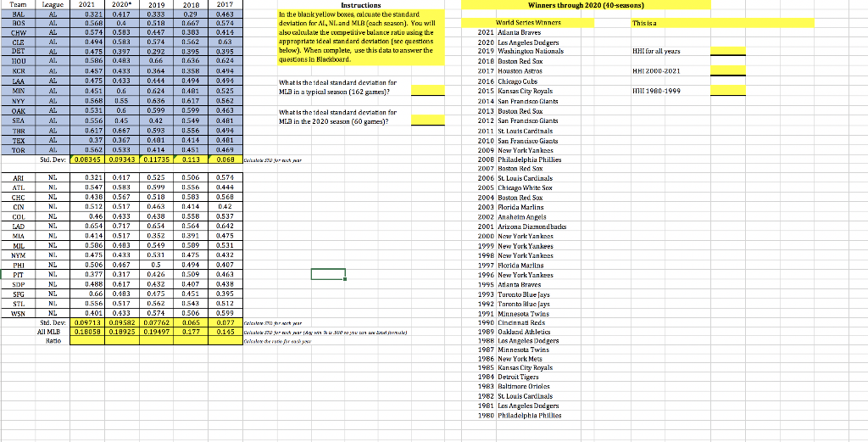Viewport: 868px width, 442px height.
Task: Click the HHI 1980-1999 answer box
Action: [x=728, y=90]
